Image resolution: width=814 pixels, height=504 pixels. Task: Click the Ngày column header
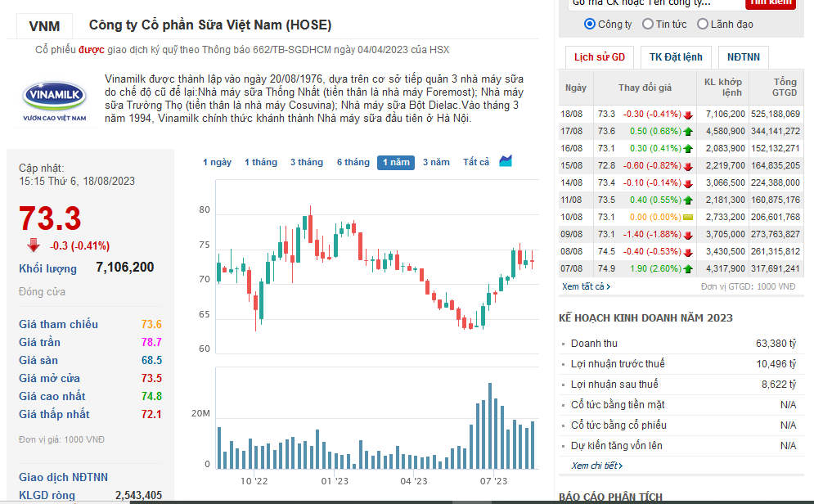[x=576, y=88]
